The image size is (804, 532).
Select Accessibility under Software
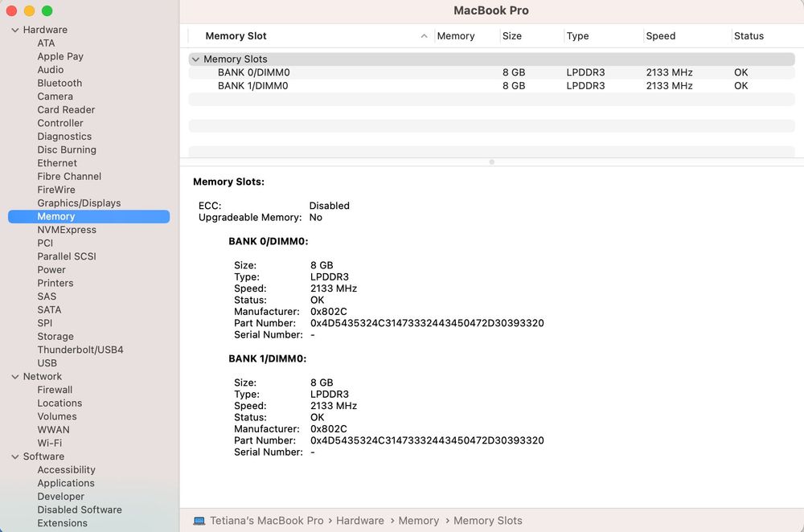pos(66,469)
